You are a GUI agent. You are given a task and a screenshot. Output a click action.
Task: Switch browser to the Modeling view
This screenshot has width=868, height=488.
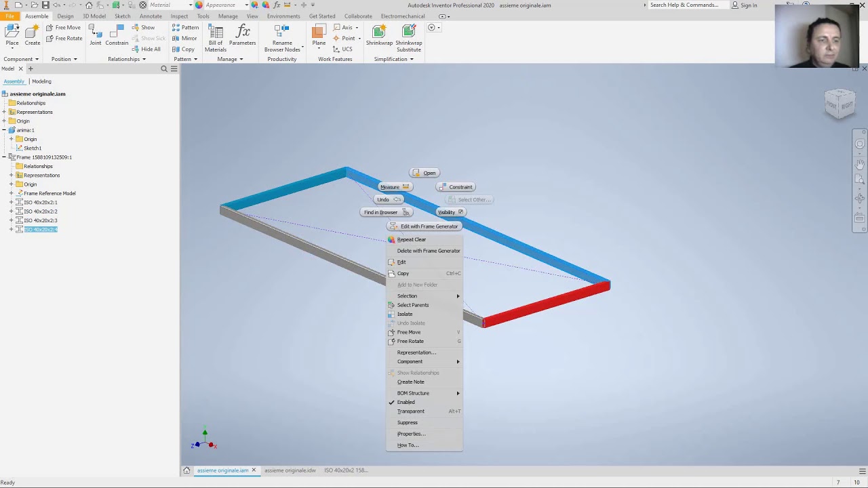(41, 81)
